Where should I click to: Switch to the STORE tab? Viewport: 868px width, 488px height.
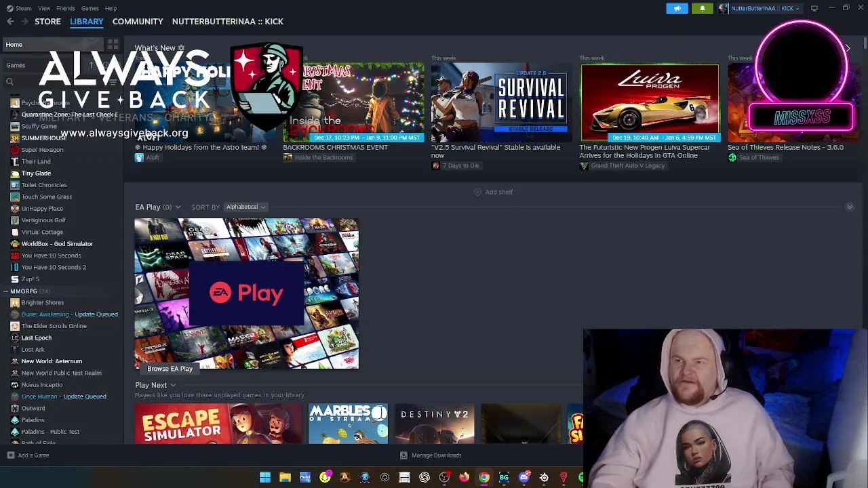47,22
